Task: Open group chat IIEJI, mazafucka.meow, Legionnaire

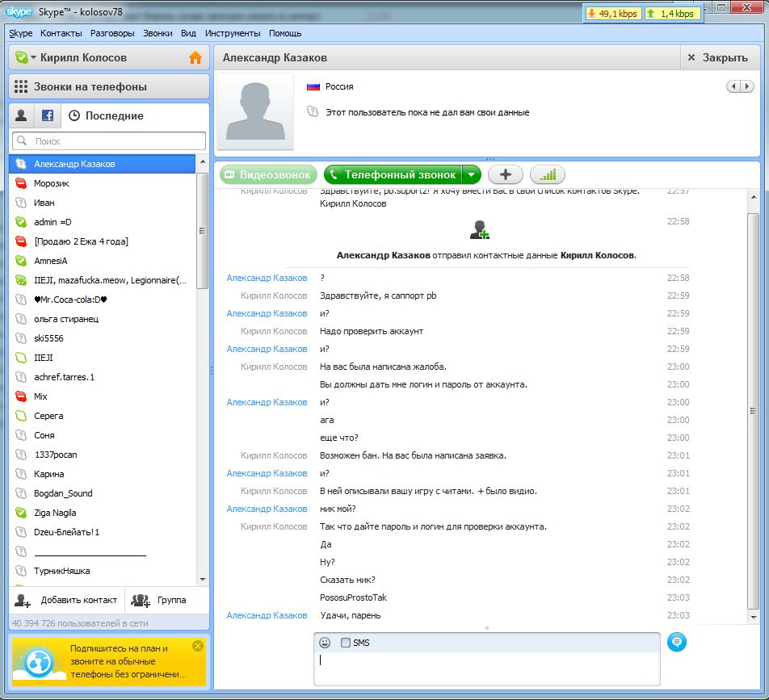Action: point(102,280)
